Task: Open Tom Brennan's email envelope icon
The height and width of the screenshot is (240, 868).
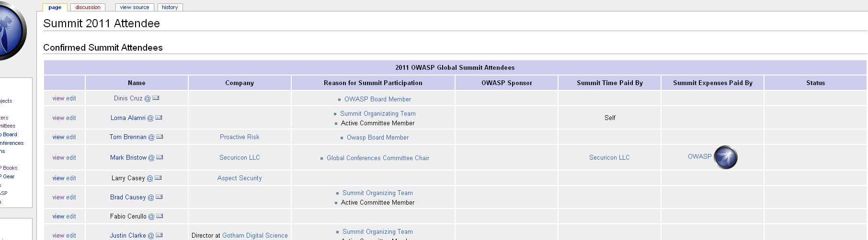Action: click(x=160, y=137)
